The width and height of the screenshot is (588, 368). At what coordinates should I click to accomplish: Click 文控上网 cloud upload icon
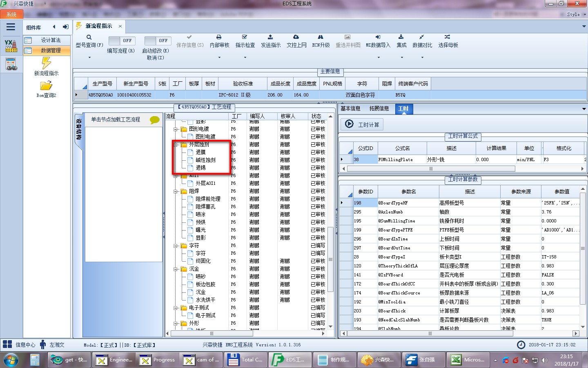click(x=296, y=37)
